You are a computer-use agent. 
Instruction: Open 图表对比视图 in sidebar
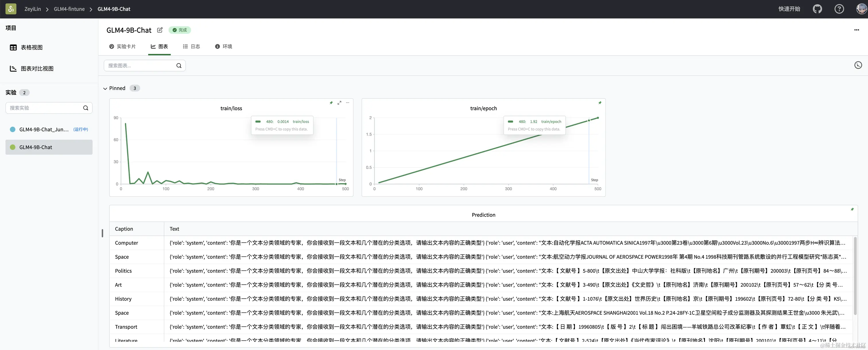click(x=37, y=69)
